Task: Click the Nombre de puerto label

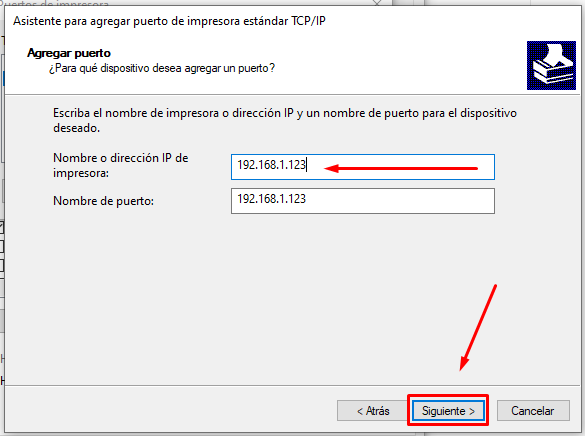Action: click(103, 201)
